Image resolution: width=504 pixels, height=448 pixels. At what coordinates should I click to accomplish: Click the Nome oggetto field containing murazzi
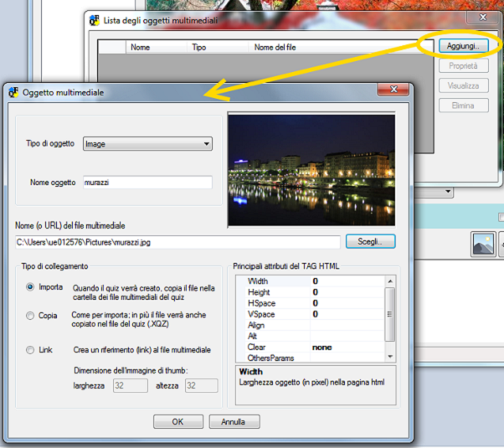pos(147,183)
